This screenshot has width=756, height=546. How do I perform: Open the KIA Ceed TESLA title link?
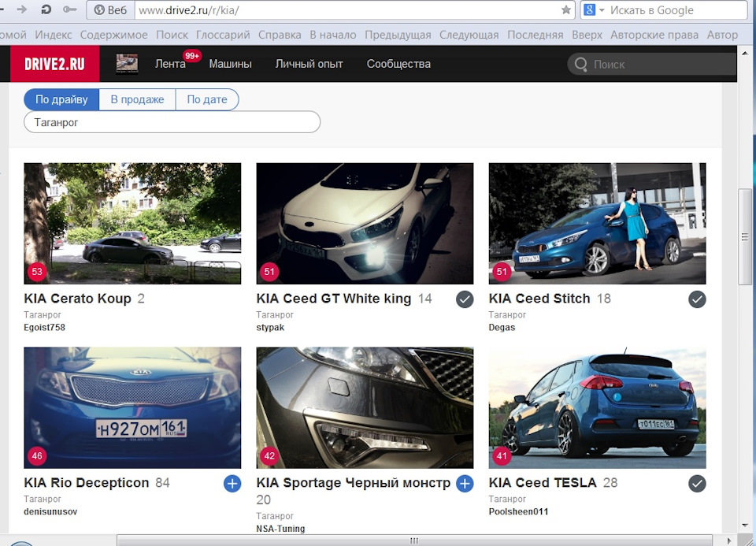pyautogui.click(x=543, y=483)
